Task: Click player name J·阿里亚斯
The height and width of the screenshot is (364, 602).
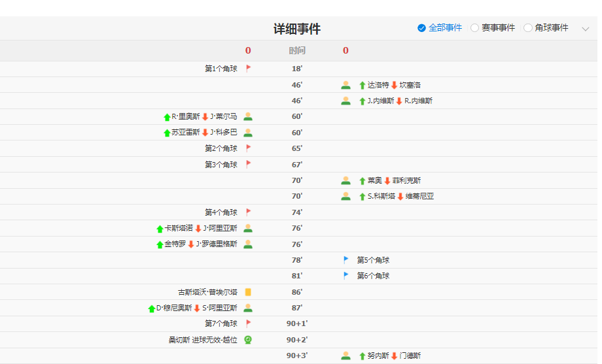Action: (221, 228)
